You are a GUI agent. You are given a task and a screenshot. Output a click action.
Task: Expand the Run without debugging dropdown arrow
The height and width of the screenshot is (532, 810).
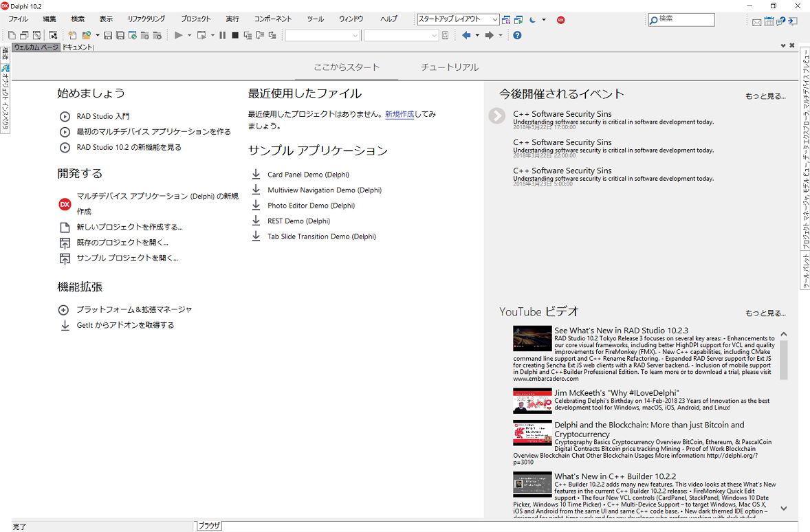(212, 35)
